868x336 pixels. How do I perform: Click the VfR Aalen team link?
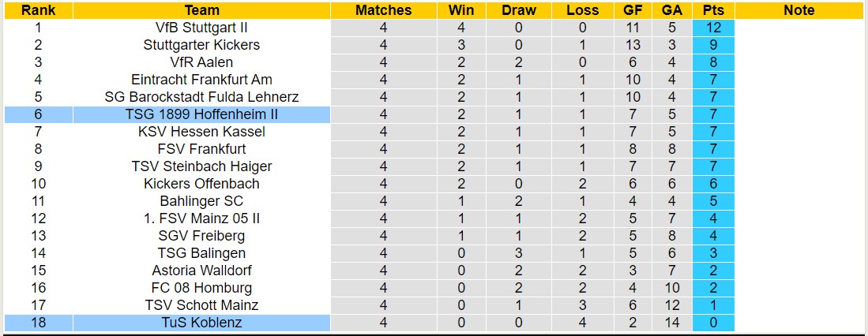(201, 62)
